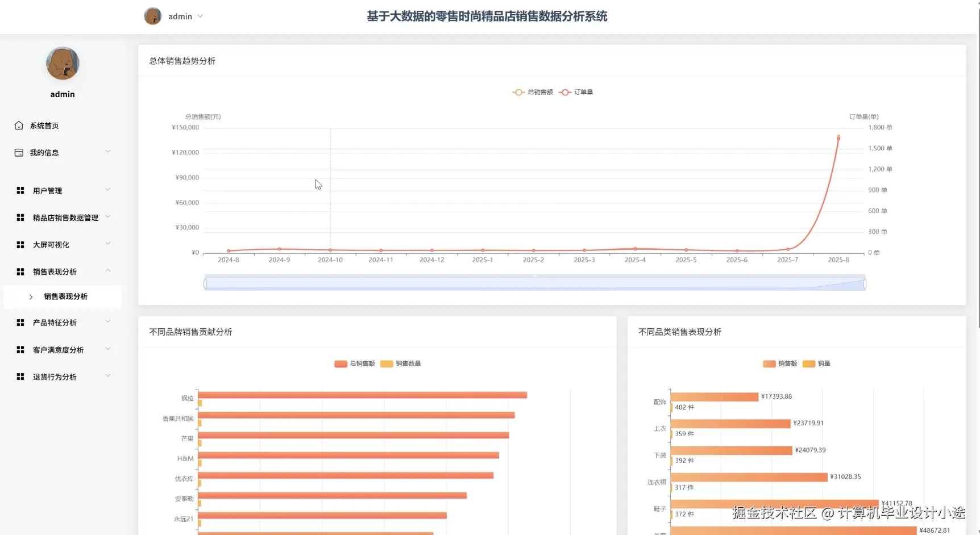Click the grid icon beside 退货行为分析

20,377
